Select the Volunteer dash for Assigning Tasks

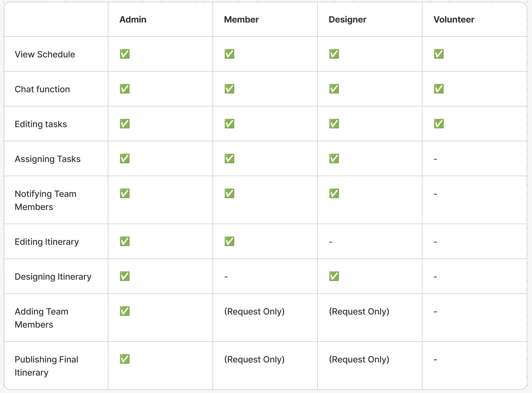point(435,159)
